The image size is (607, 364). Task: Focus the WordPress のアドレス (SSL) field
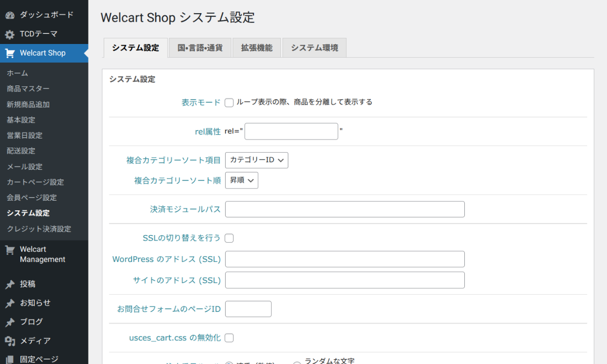[x=344, y=259]
